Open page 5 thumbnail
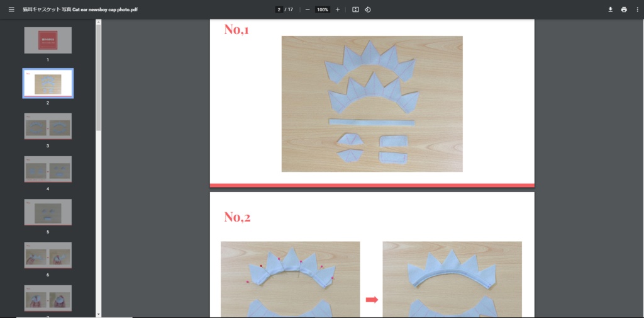Viewport: 644px width, 318px height. (48, 212)
